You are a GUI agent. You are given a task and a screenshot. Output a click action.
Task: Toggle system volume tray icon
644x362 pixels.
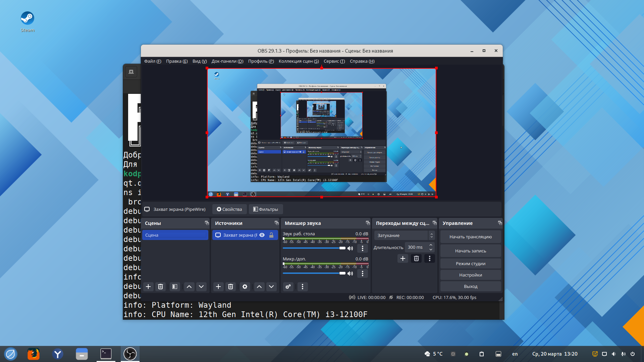point(614,354)
